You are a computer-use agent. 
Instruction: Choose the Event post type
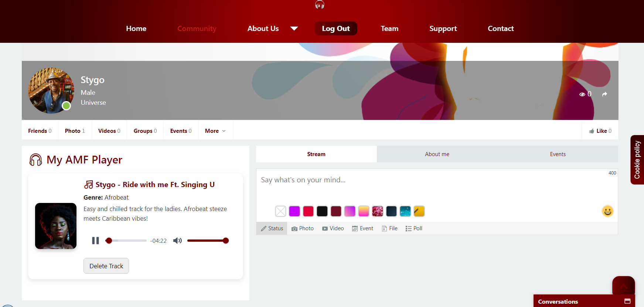tap(362, 228)
